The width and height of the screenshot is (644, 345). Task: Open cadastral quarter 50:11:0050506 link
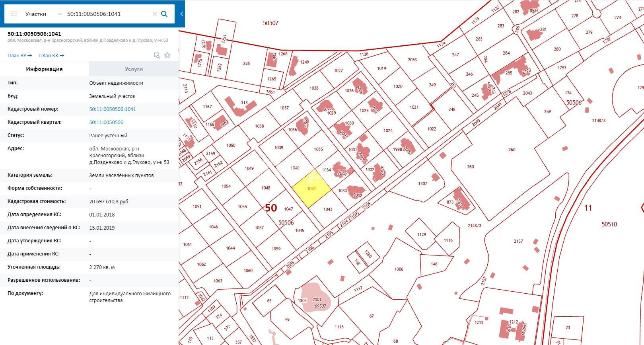click(106, 122)
